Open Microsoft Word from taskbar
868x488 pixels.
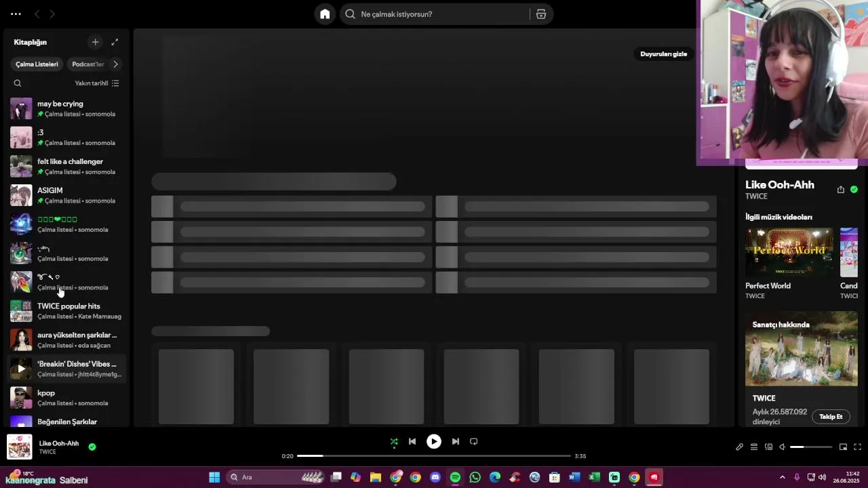tap(574, 477)
